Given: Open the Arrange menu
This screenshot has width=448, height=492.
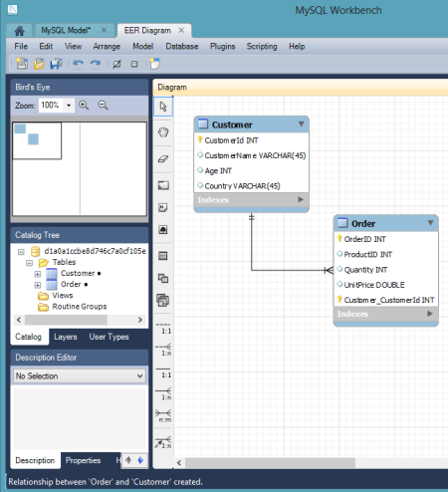Looking at the screenshot, I should click(107, 46).
